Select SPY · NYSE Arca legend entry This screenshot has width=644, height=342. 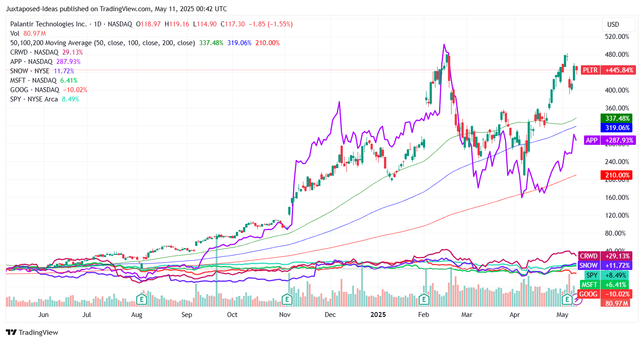tap(34, 99)
